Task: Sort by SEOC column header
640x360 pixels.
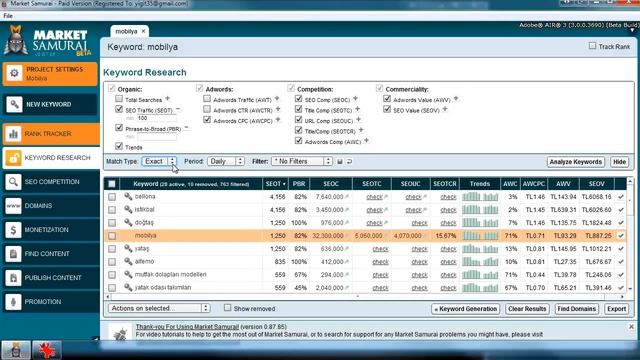Action: (331, 184)
